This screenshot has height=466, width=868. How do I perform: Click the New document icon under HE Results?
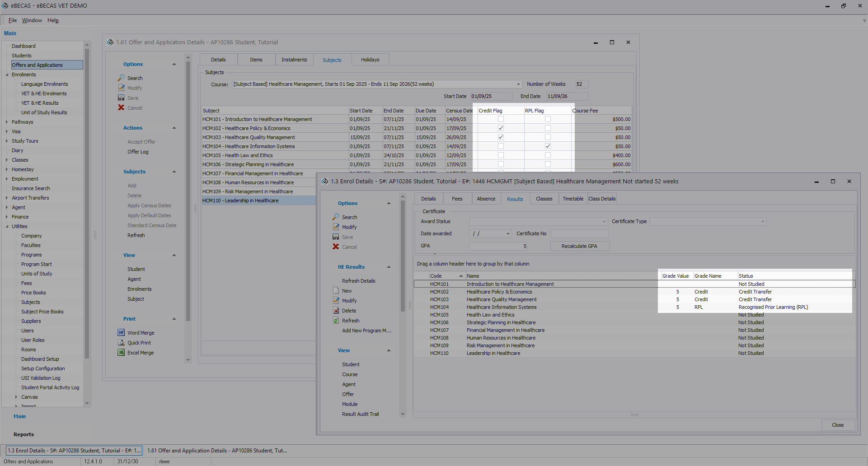(x=336, y=291)
